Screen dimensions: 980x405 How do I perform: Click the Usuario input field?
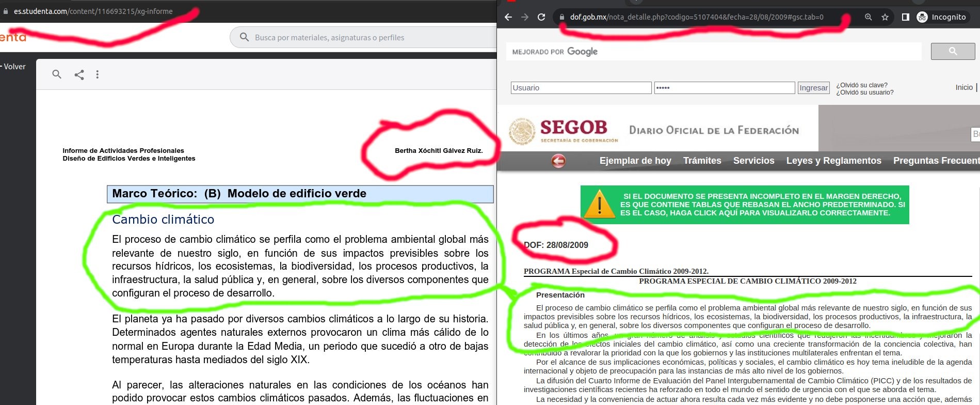tap(581, 88)
